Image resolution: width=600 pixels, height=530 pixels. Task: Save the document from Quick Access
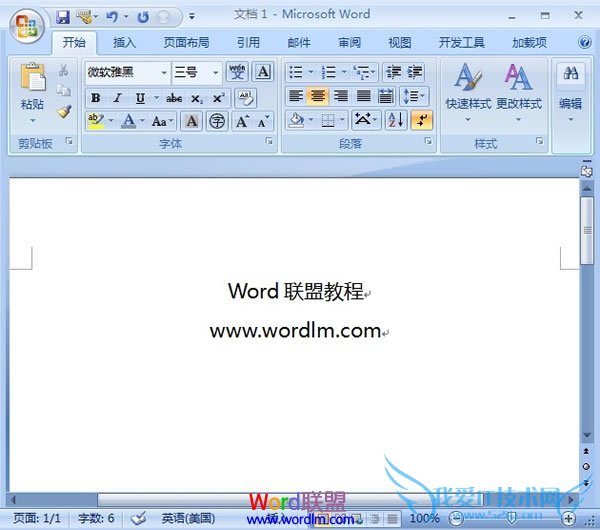tap(62, 17)
